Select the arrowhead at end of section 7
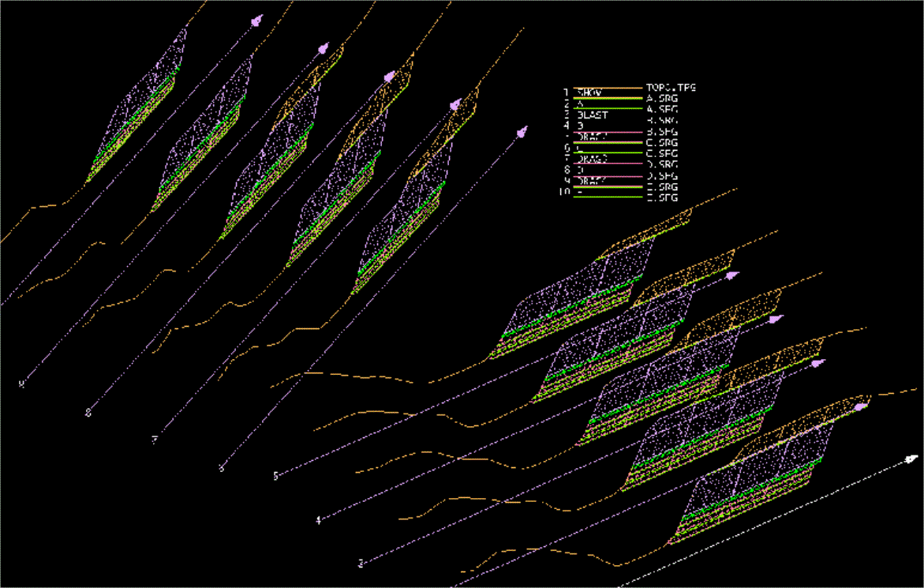This screenshot has width=924, height=588. 389,77
